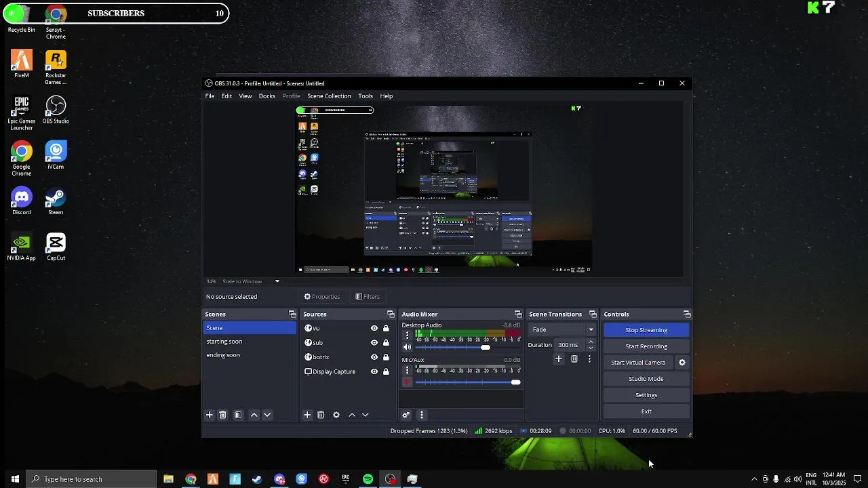The height and width of the screenshot is (488, 868).
Task: Open the Tools menu
Action: pyautogui.click(x=366, y=96)
